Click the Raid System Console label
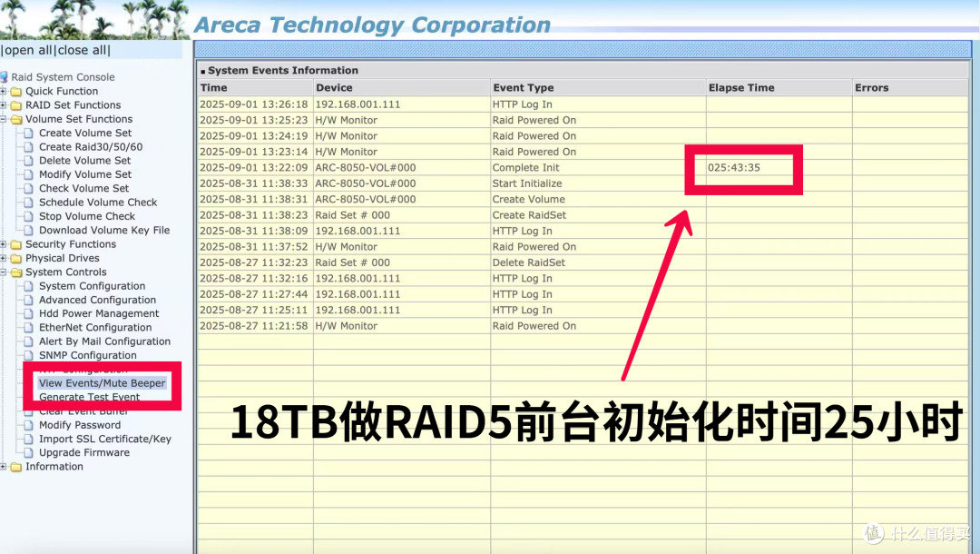Screen dimensions: 980x554 click(x=64, y=77)
